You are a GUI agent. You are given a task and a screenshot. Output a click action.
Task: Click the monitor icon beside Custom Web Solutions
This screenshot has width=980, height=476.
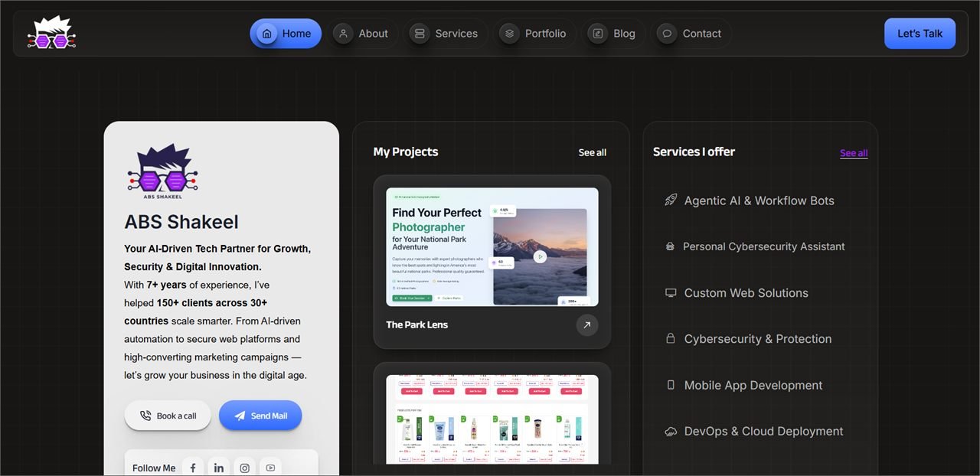(x=671, y=293)
